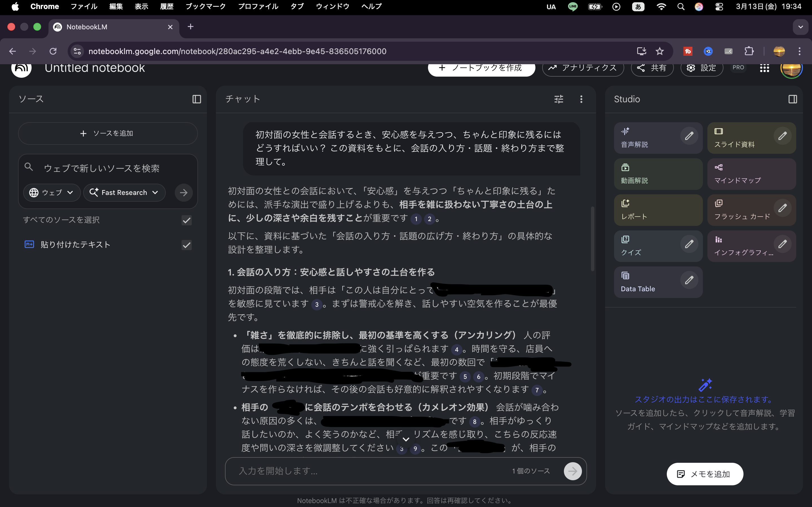
Task: Collapse the Studio panel with its sidebar icon
Action: (793, 99)
